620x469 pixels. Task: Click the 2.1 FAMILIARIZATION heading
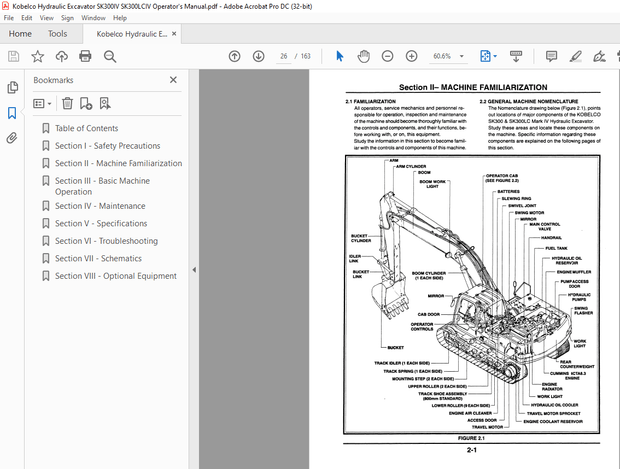[x=370, y=102]
